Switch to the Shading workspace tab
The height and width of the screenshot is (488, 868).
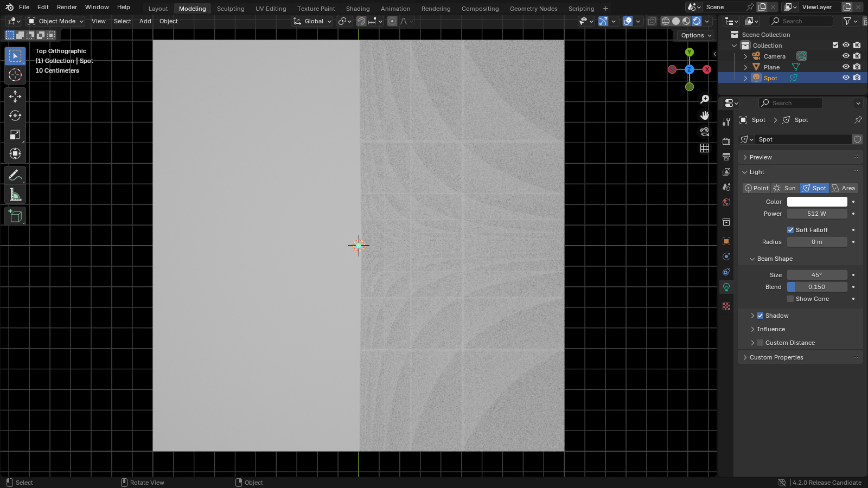tap(358, 8)
